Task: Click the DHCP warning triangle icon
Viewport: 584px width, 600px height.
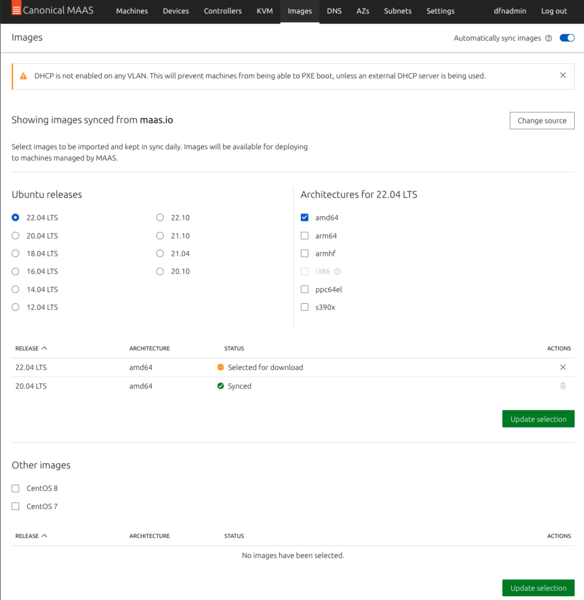Action: click(23, 76)
